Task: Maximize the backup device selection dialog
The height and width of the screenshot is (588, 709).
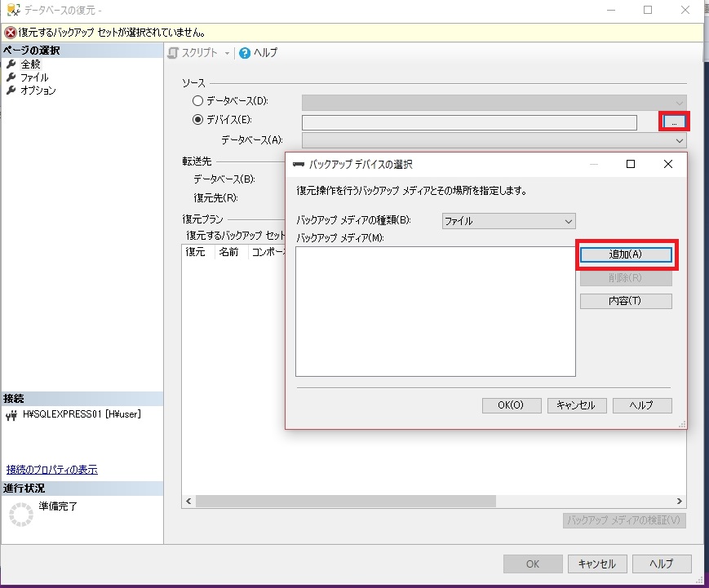Action: [631, 164]
